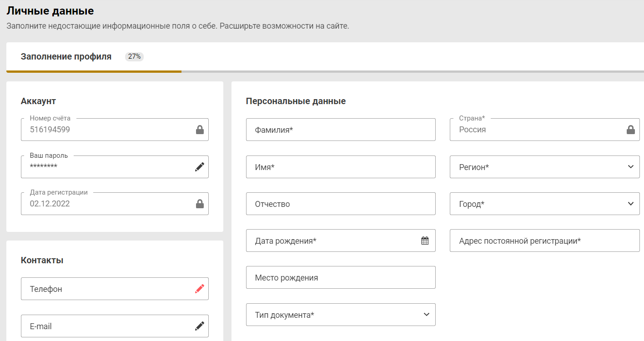Click the lock icon in Страна field
Screen dimensions: 644x341
pos(630,130)
